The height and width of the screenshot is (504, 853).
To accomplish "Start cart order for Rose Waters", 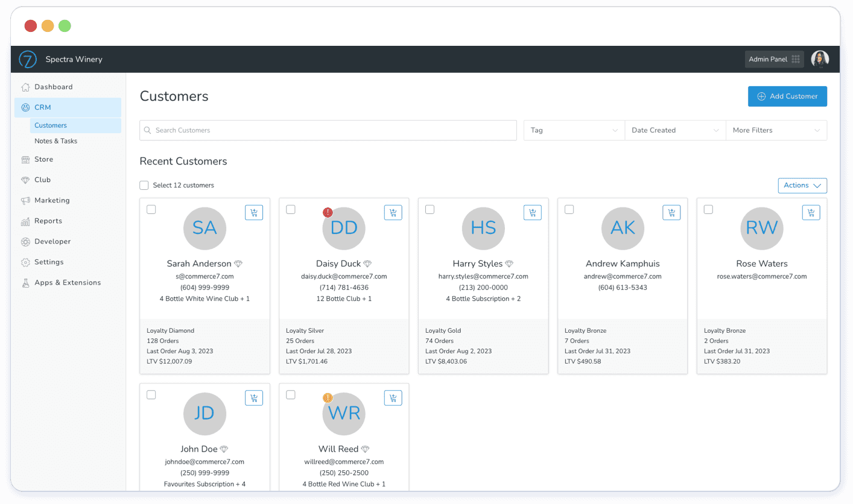I will [811, 212].
